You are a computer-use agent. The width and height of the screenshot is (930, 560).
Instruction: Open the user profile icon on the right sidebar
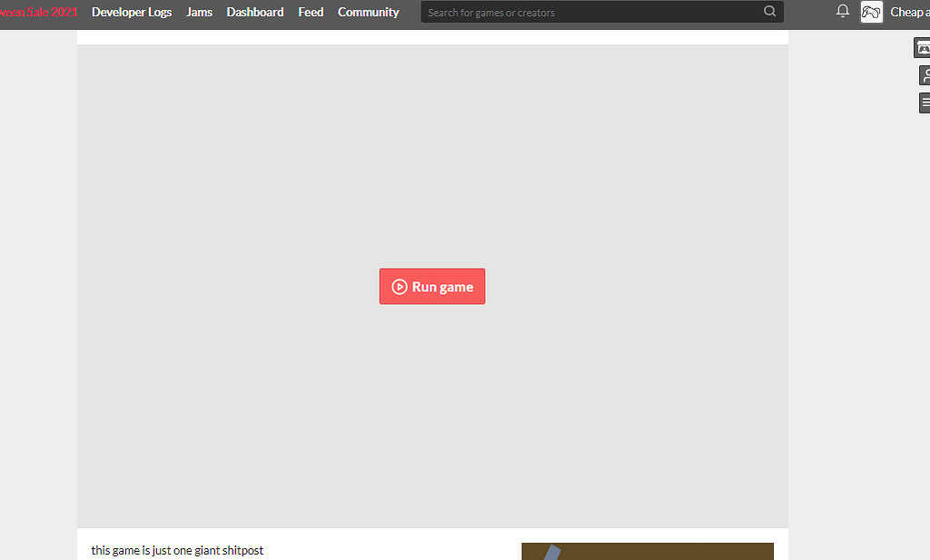coord(925,74)
